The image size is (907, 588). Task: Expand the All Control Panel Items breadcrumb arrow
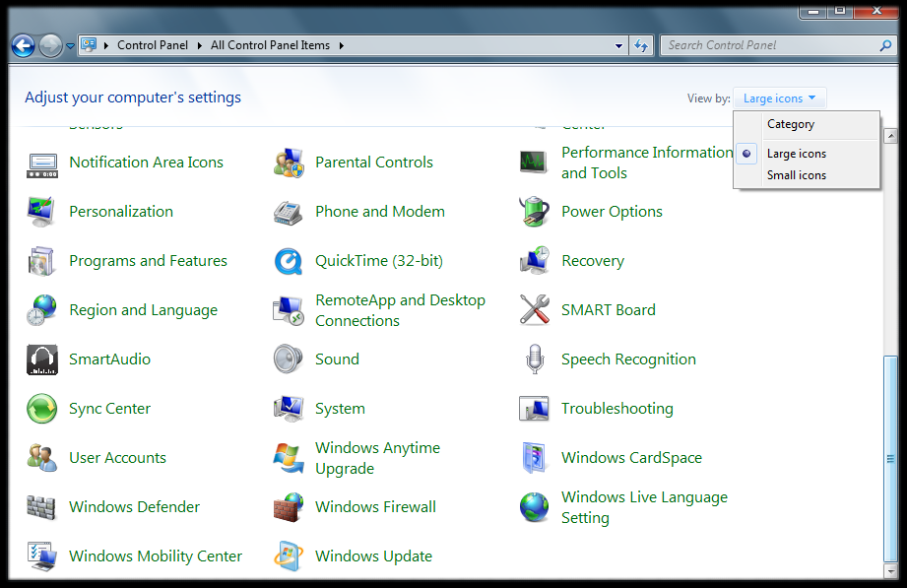pyautogui.click(x=341, y=45)
